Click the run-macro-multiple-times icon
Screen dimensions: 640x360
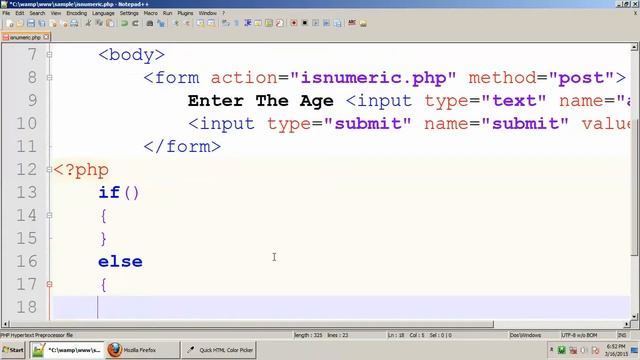[x=326, y=23]
